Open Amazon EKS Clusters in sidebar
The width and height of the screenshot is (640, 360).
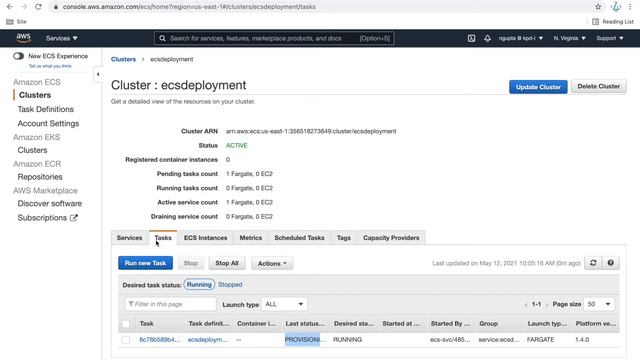click(32, 150)
